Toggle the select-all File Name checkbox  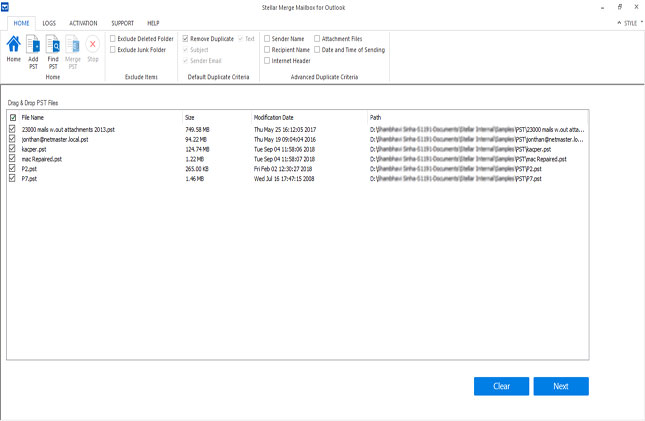point(13,118)
